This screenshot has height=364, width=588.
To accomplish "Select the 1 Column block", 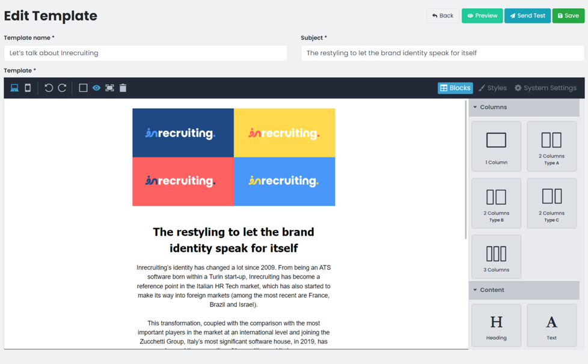I will (496, 147).
